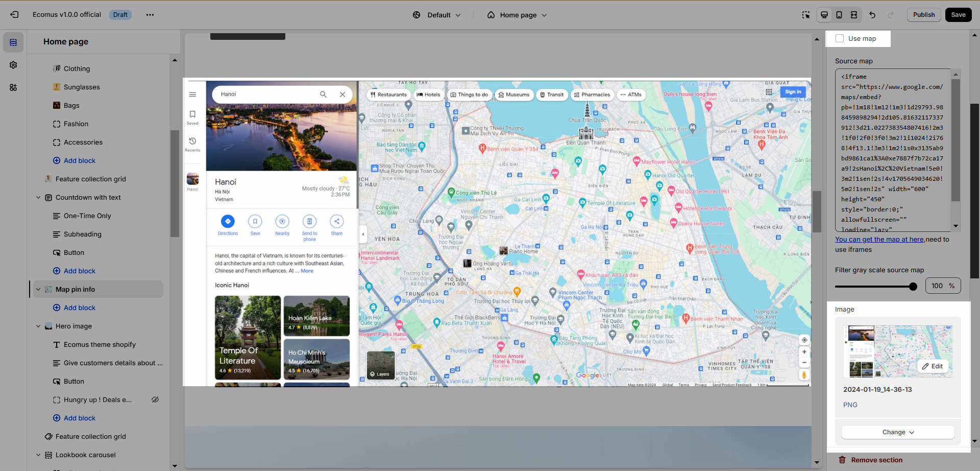
Task: Click the Restaurants filter chip on map
Action: pos(388,95)
